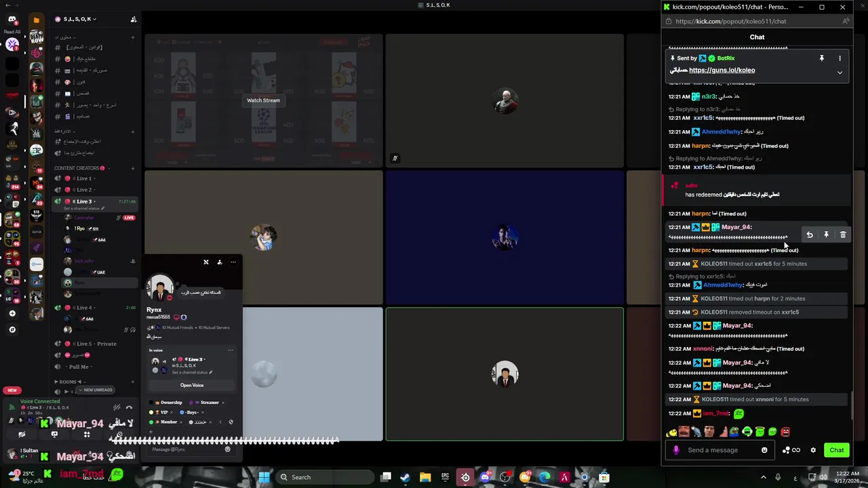The image size is (868, 488).
Task: Insert the red angry quick emote
Action: tap(785, 432)
